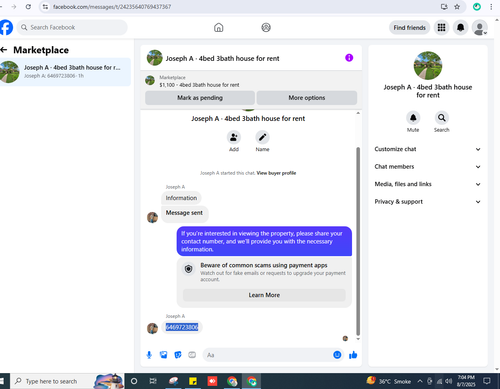Open Sticky Notes from the taskbar

click(193, 381)
